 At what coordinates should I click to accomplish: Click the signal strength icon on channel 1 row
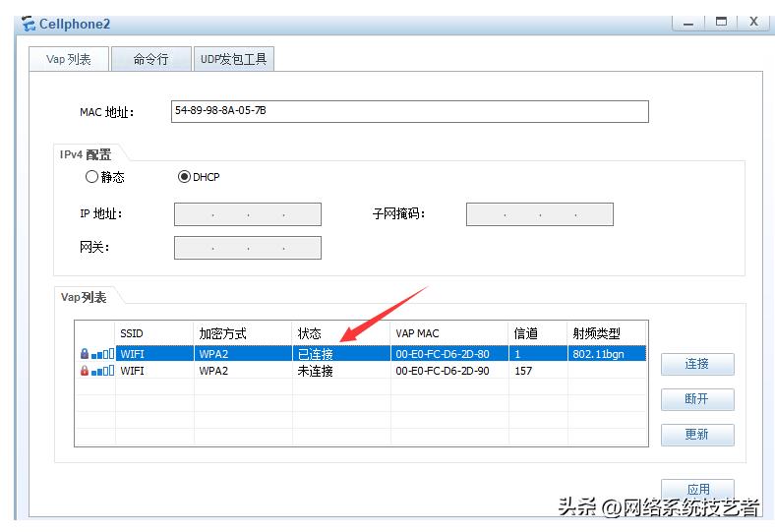pyautogui.click(x=103, y=354)
